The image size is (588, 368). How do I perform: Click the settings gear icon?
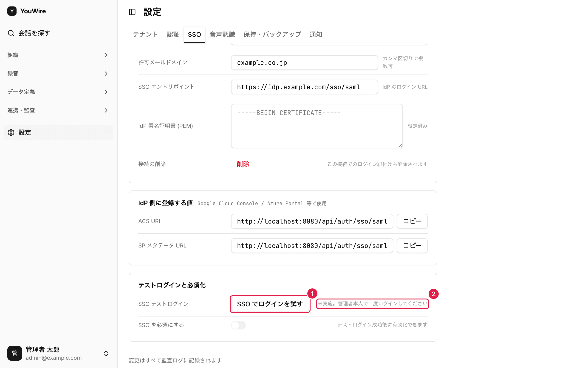(x=11, y=132)
